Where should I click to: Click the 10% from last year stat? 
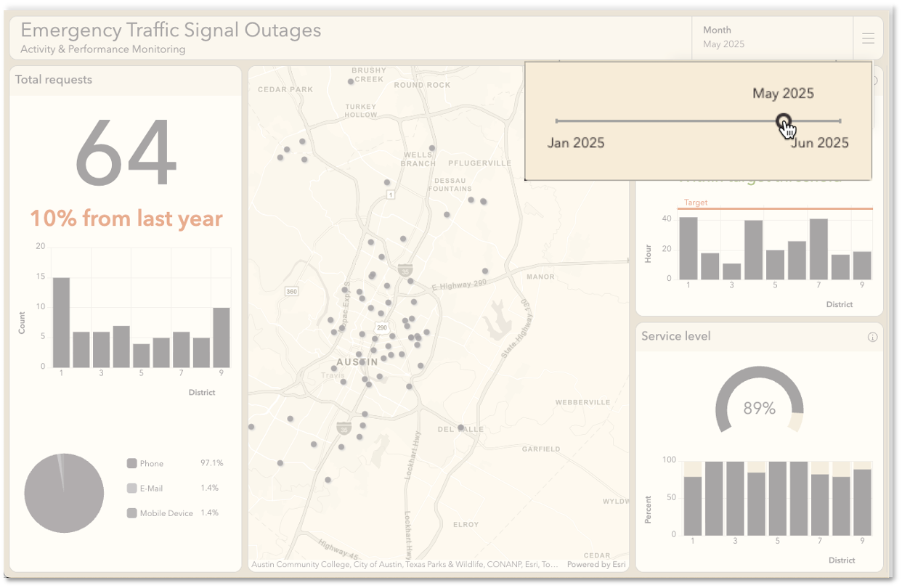[125, 217]
